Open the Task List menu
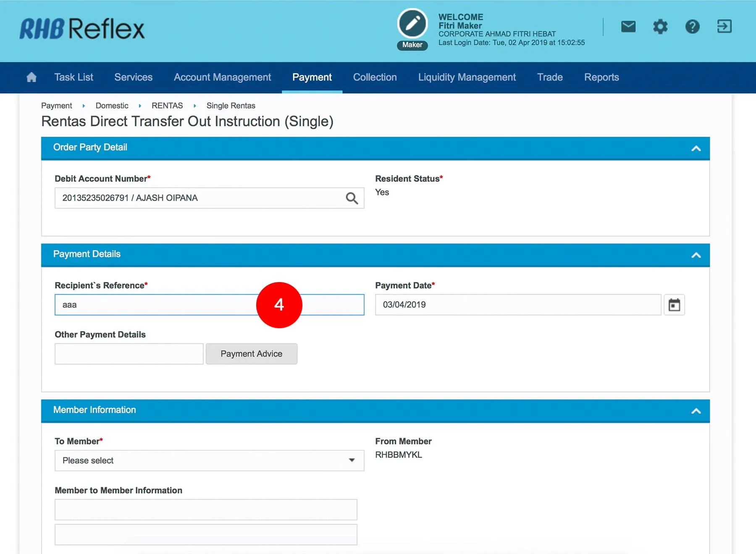 [x=73, y=77]
